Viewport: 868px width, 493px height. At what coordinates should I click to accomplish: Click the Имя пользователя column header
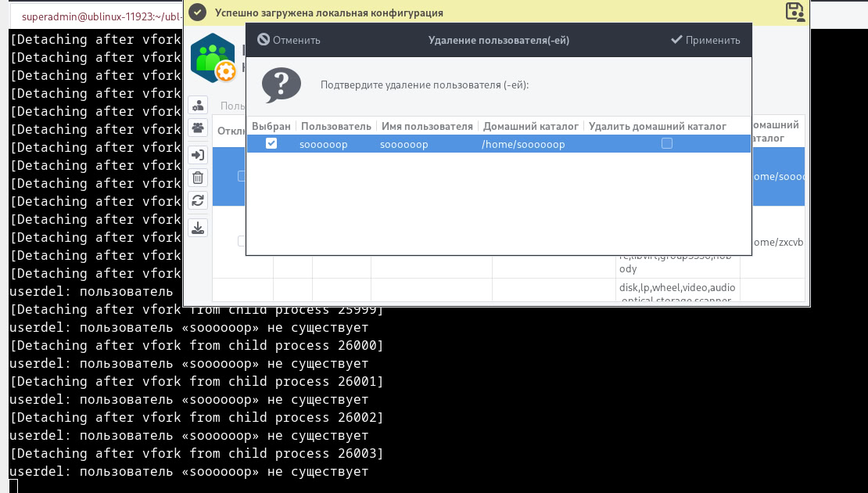click(x=427, y=126)
